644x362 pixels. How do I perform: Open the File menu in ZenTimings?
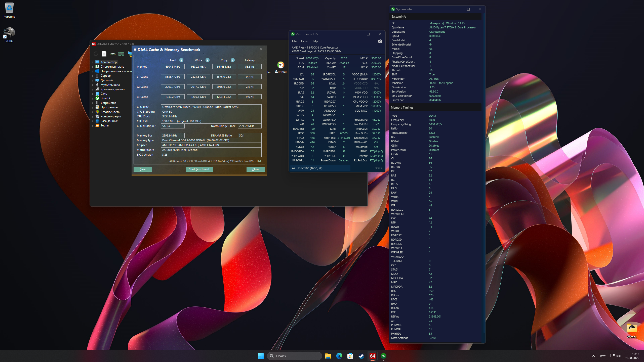294,41
